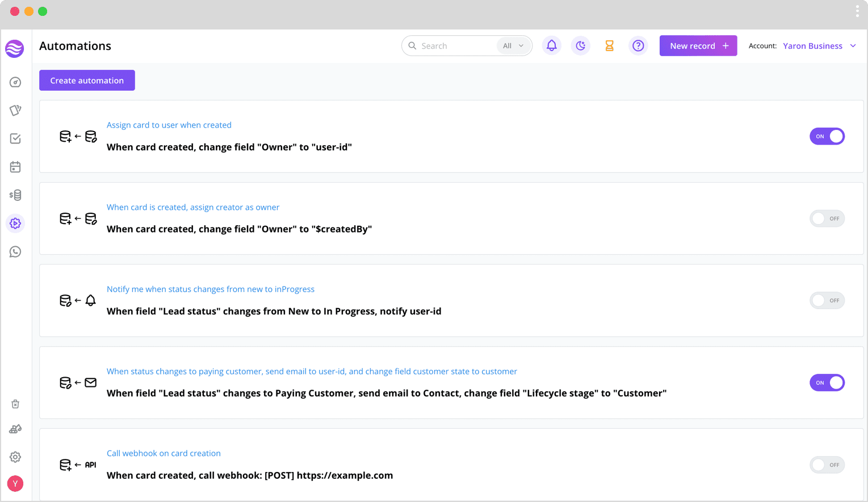Turn off 'Assign card to user when created' toggle
This screenshot has height=502, width=868.
pyautogui.click(x=827, y=136)
